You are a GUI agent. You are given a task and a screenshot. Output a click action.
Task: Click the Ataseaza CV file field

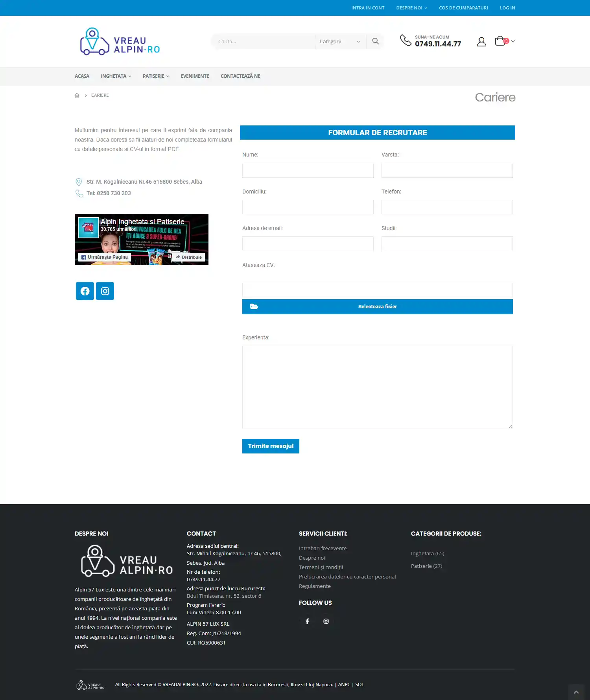(x=378, y=290)
